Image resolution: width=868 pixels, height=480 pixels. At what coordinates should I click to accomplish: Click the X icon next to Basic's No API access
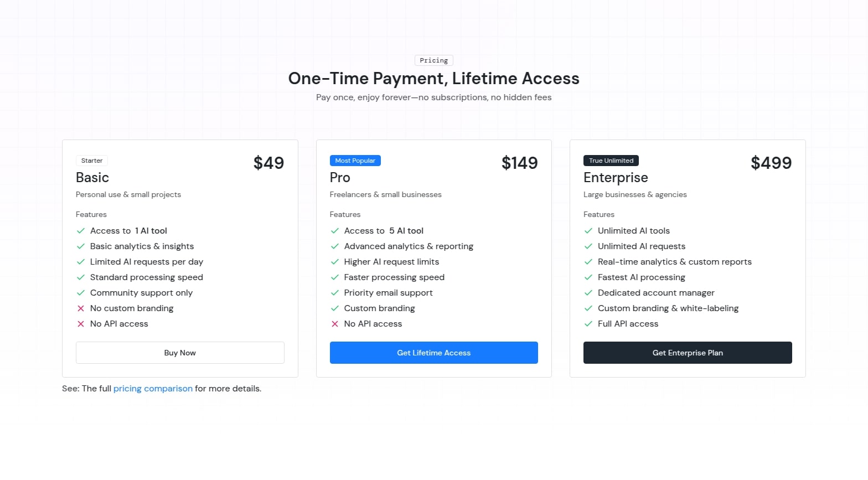(x=81, y=324)
